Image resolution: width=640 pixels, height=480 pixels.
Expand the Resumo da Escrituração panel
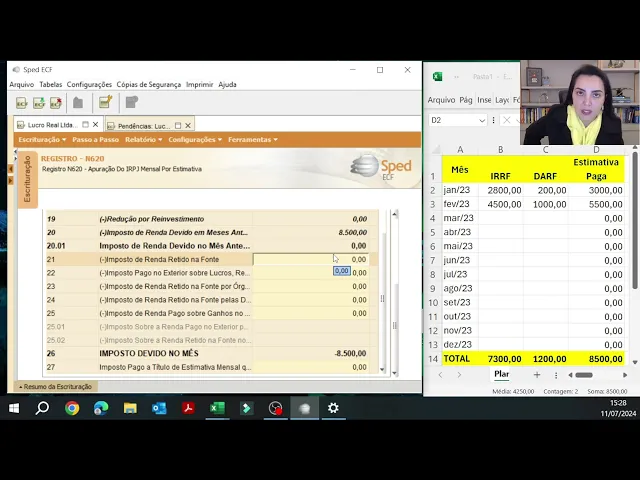pos(56,387)
